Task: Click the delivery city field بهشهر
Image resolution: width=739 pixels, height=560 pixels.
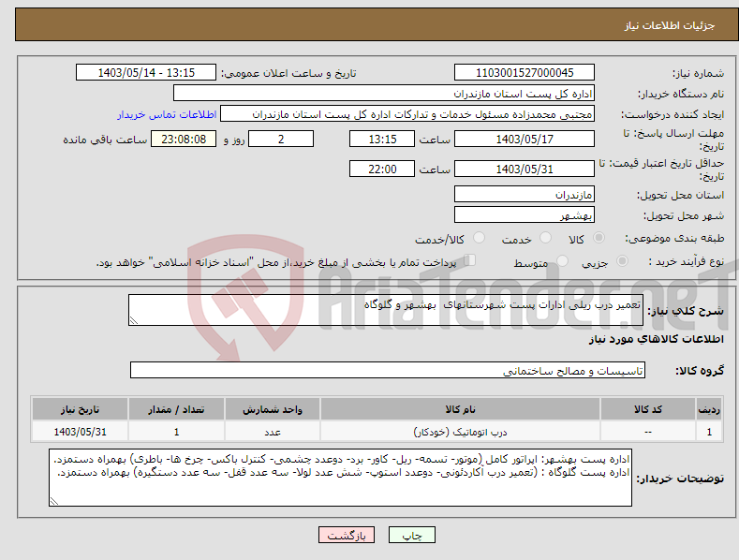Action: coord(525,215)
